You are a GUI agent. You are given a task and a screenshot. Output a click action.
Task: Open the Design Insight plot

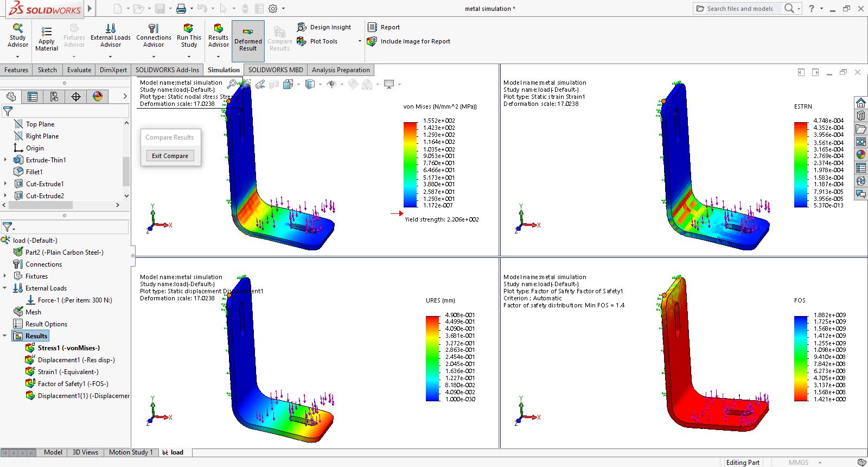tap(324, 27)
